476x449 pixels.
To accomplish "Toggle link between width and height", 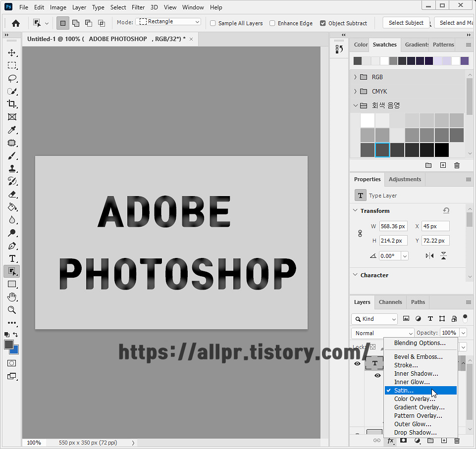I will click(360, 234).
